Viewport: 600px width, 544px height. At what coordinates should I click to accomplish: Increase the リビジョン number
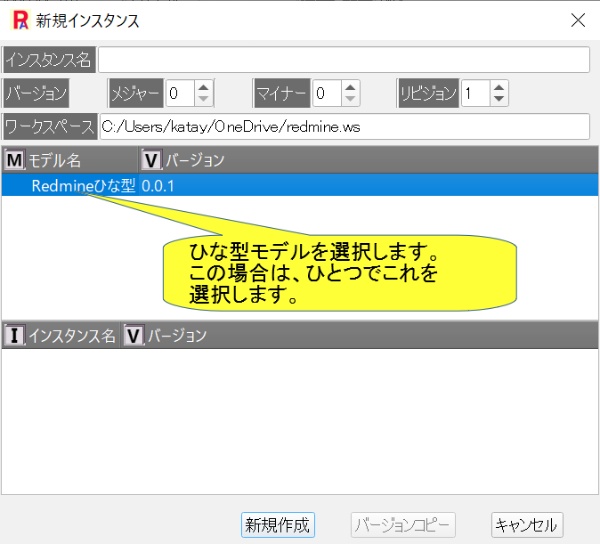tap(499, 88)
